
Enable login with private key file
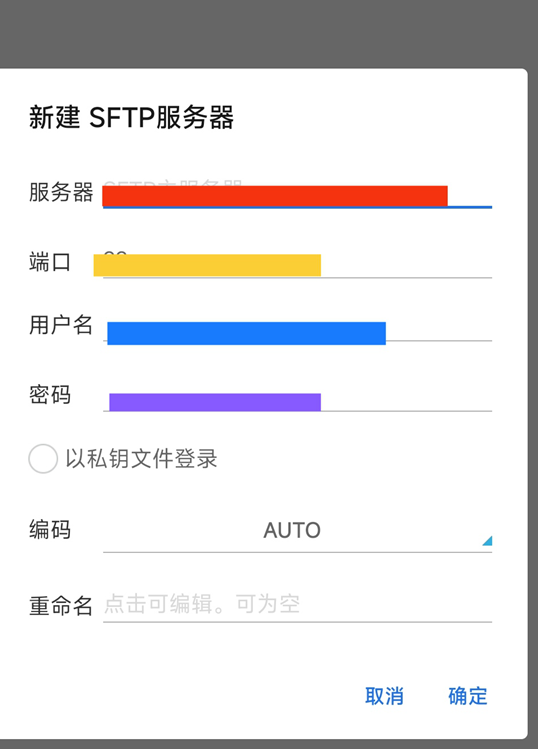[43, 459]
